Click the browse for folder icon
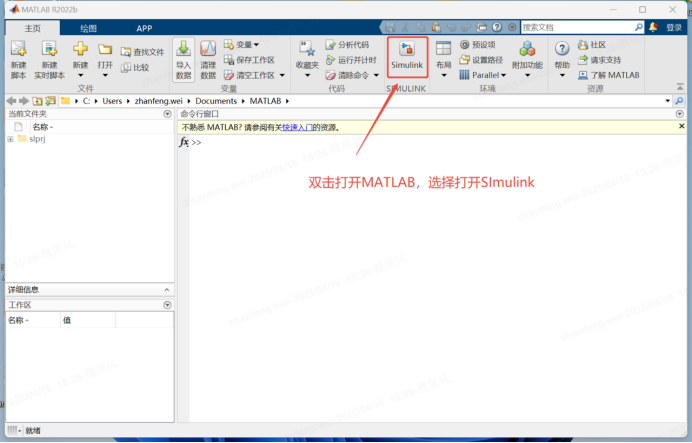Screen dimensions: 692x443 click(50, 101)
